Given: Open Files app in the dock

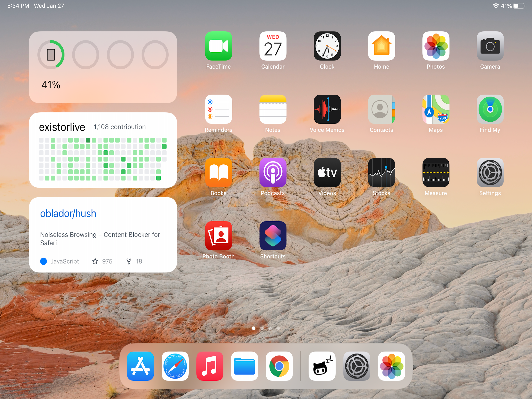Looking at the screenshot, I should click(x=244, y=366).
